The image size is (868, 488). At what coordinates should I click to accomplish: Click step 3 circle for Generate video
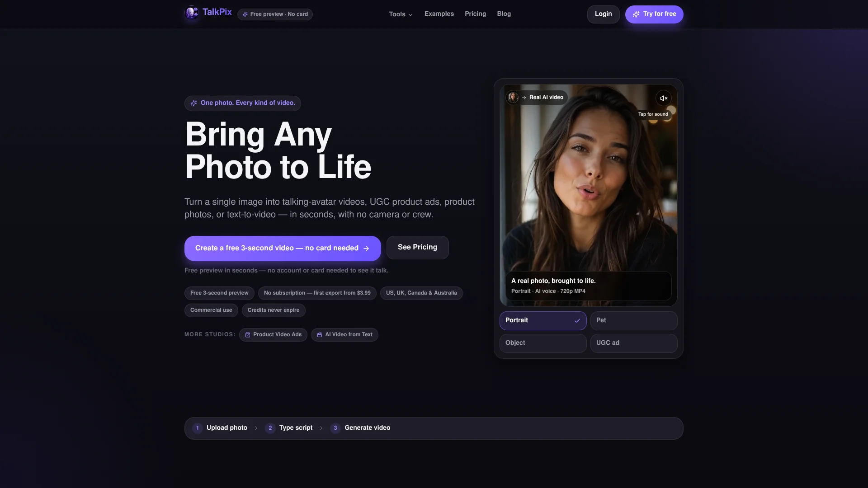click(x=335, y=428)
